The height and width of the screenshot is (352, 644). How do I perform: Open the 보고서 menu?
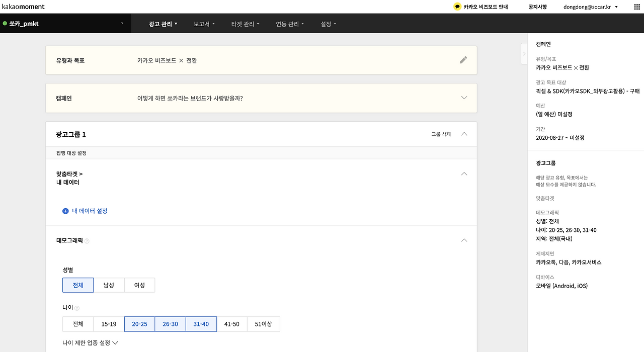(203, 23)
